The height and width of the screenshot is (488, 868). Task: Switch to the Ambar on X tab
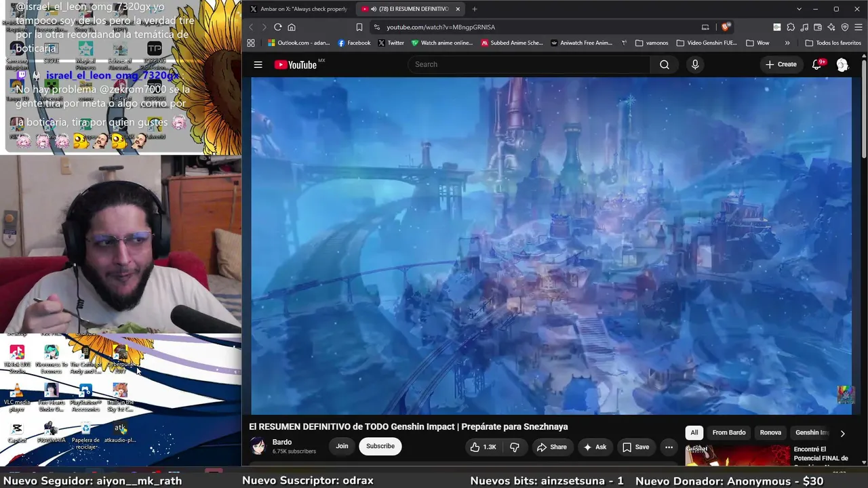point(298,9)
